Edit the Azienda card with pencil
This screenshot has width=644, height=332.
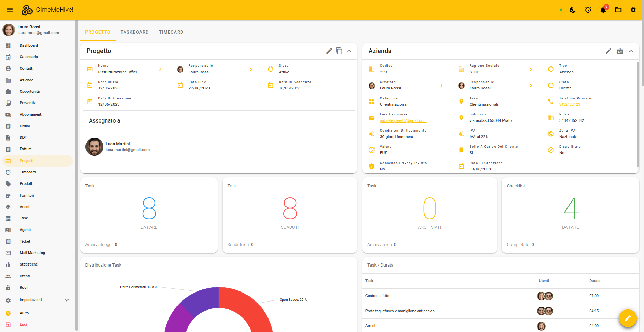click(608, 51)
